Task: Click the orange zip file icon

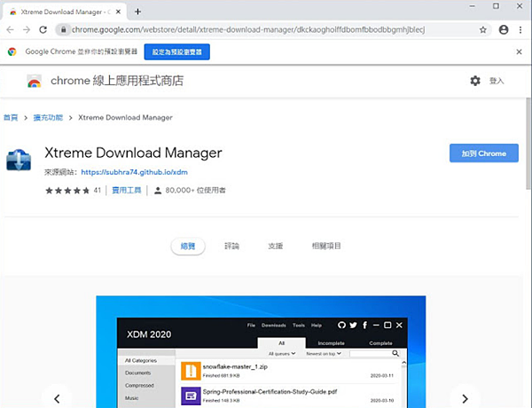Action: point(191,371)
